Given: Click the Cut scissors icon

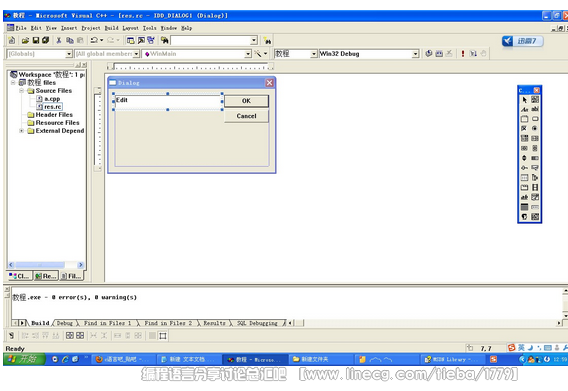Looking at the screenshot, I should (58, 40).
